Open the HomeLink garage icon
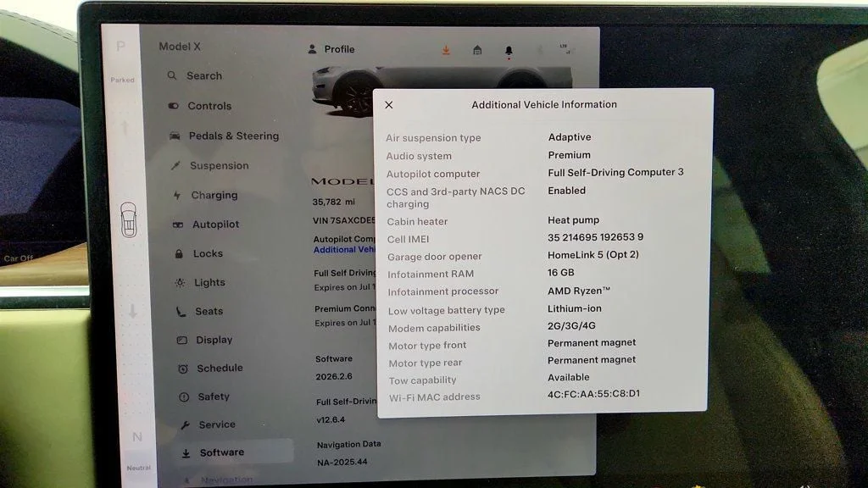The image size is (868, 488). (477, 50)
